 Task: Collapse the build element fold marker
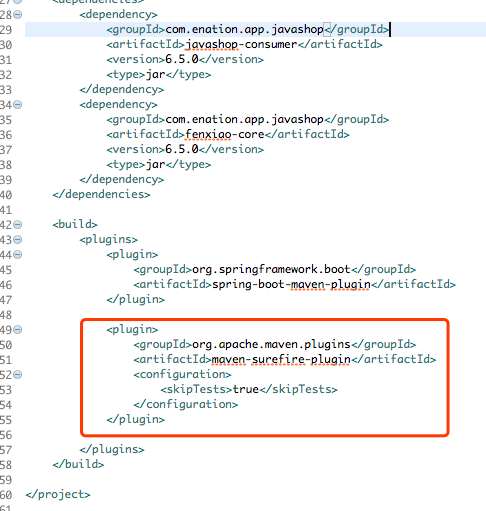18,225
